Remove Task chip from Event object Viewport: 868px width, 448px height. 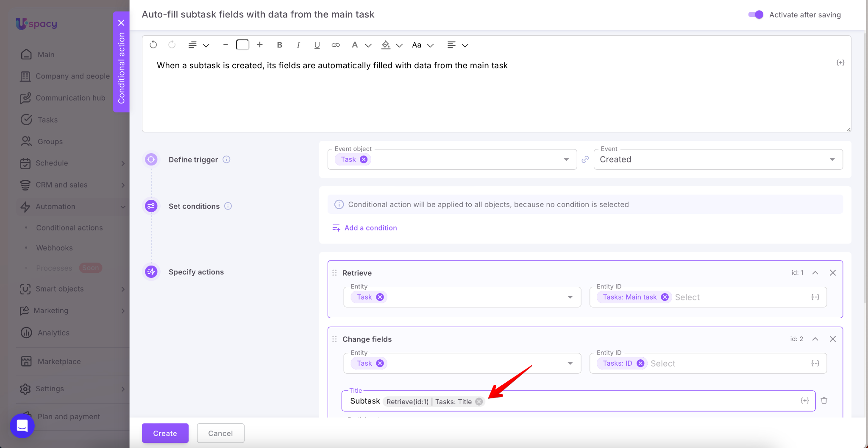[364, 160]
